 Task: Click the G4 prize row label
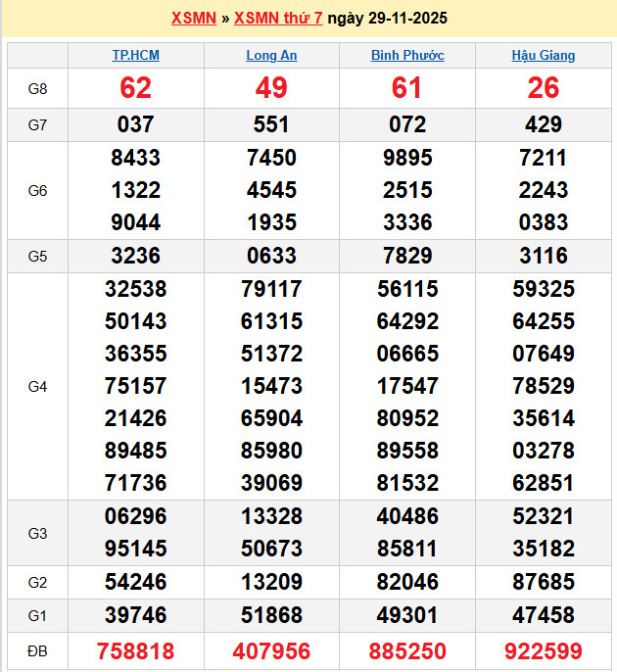(37, 387)
